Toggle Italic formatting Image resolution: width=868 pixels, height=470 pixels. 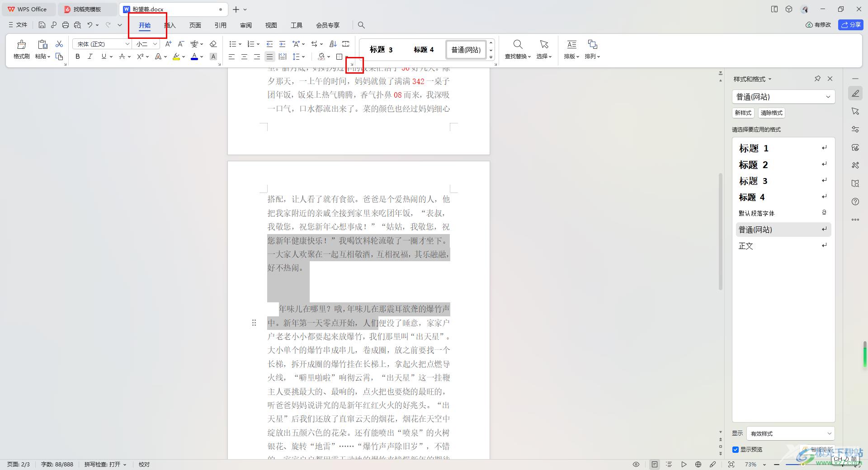click(x=90, y=56)
